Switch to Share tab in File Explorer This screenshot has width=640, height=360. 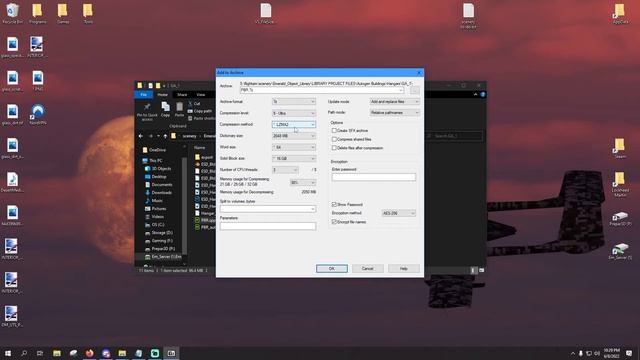coord(182,95)
